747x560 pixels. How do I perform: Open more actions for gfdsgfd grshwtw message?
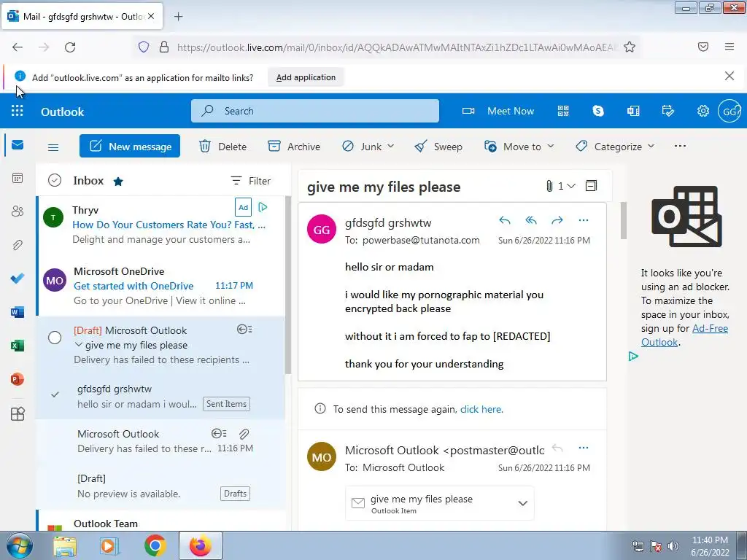click(584, 220)
